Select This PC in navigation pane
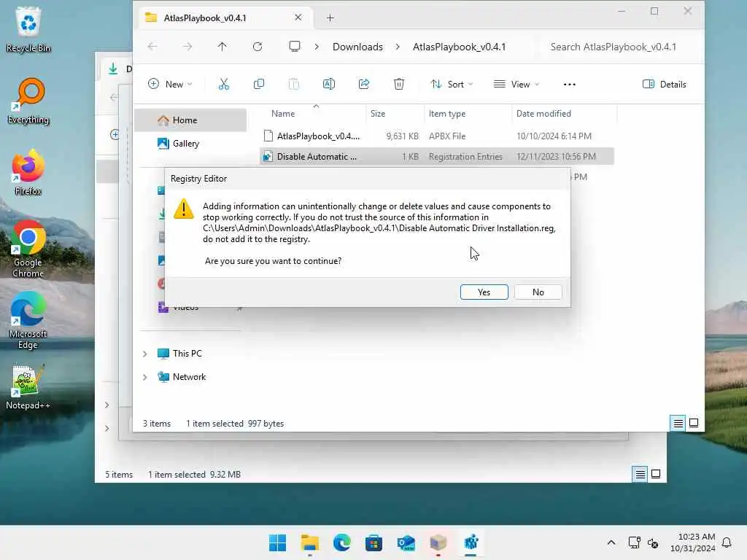This screenshot has width=747, height=560. [187, 354]
